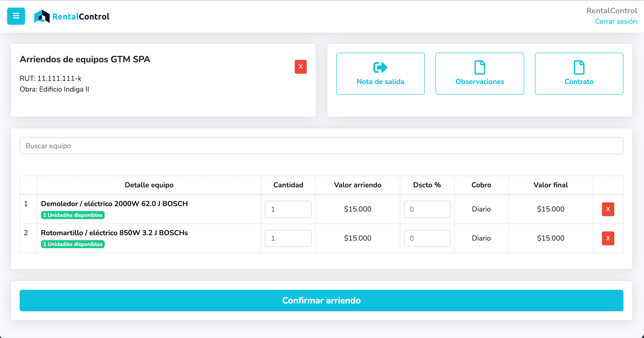Screen dimensions: 644x338
Task: Close the Arriendos de equipos GTM SPA card
Action: click(x=301, y=66)
